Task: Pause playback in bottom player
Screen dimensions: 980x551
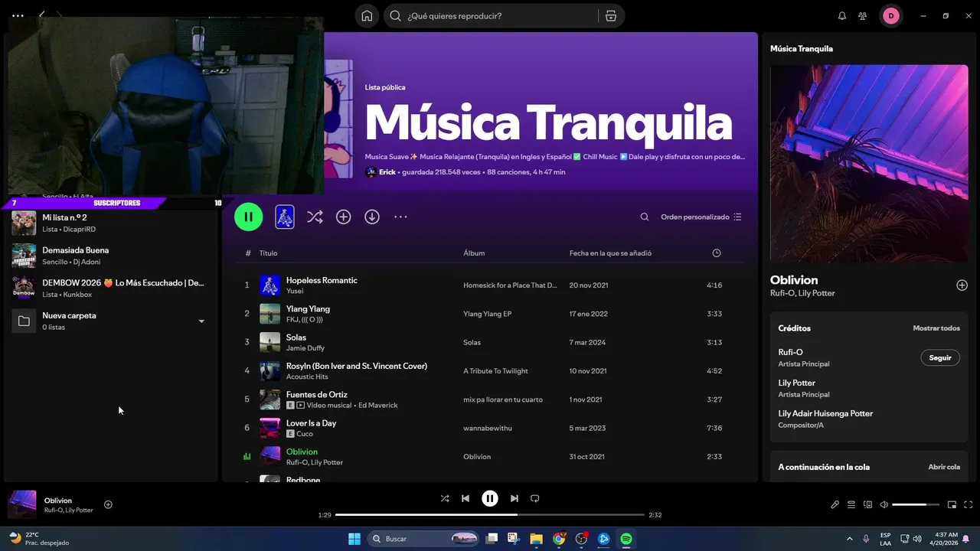Action: coord(490,498)
